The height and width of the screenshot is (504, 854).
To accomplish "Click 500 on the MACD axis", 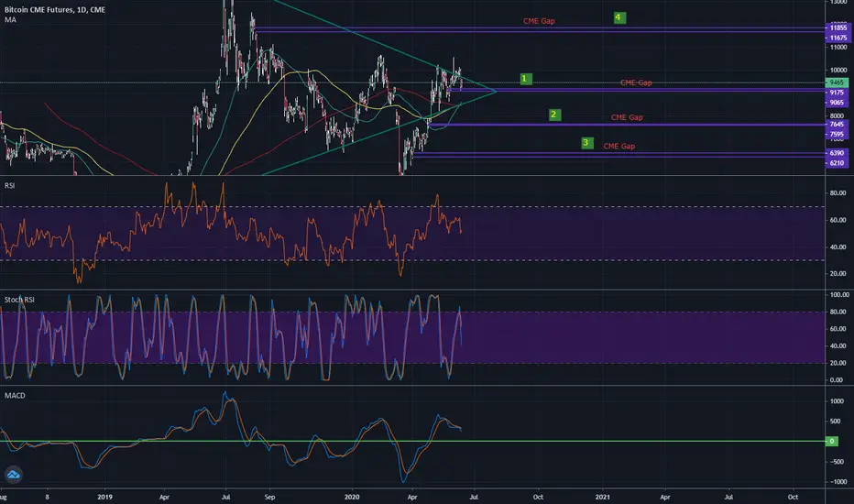I will click(837, 422).
